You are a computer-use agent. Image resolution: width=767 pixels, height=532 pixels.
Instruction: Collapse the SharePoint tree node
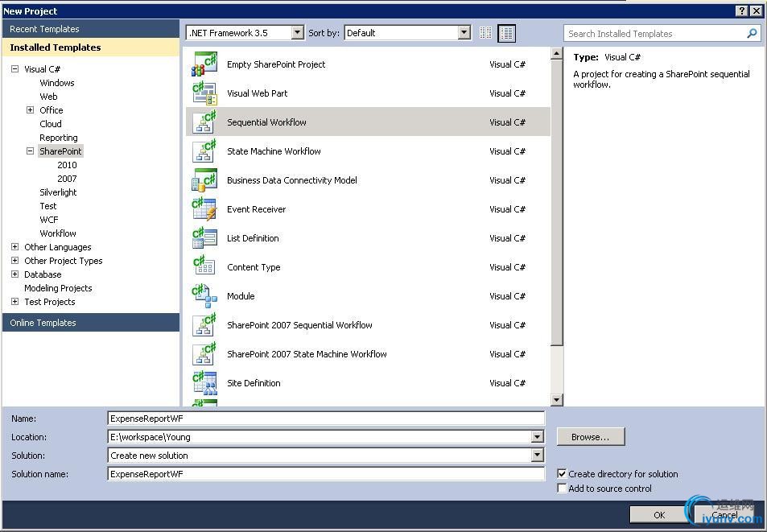pyautogui.click(x=30, y=151)
